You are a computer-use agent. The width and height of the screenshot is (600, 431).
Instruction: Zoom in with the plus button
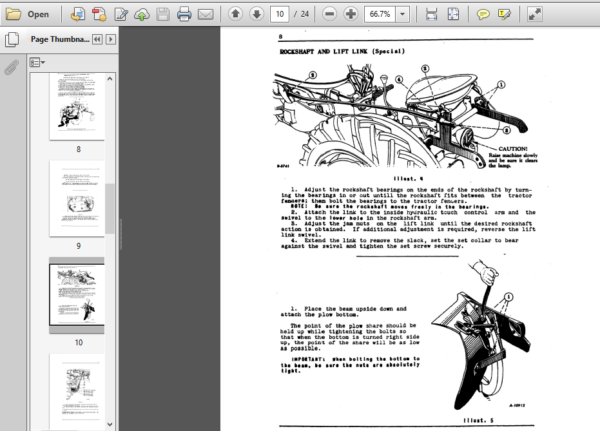tap(351, 14)
